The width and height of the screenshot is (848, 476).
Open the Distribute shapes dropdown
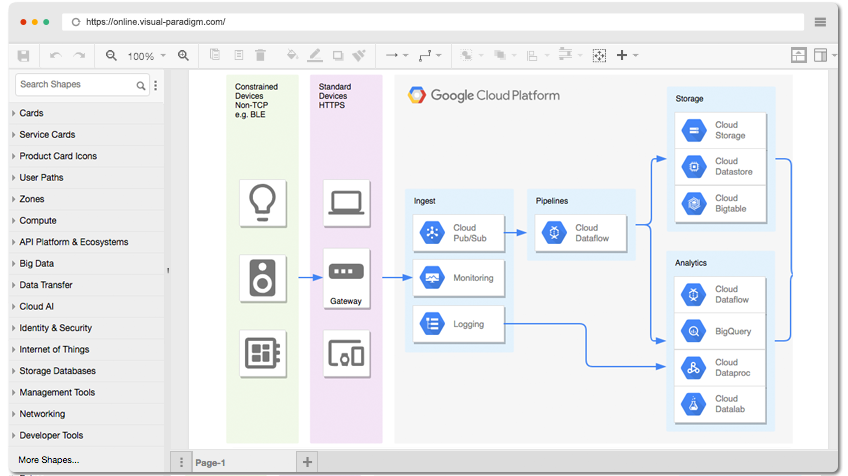(570, 55)
